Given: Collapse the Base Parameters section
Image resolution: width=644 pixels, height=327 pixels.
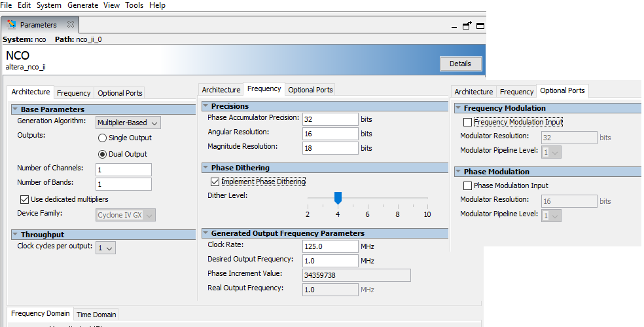Looking at the screenshot, I should click(x=15, y=109).
